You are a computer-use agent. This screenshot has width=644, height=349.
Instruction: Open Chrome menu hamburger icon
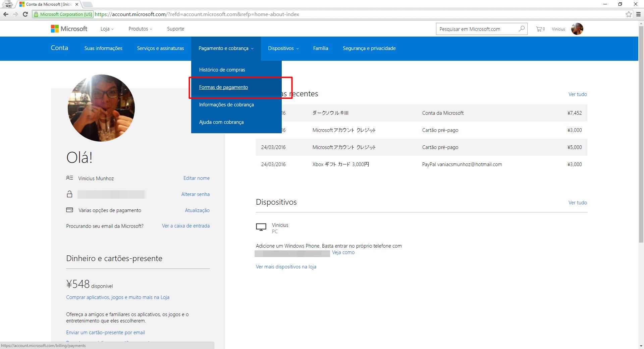click(x=638, y=14)
